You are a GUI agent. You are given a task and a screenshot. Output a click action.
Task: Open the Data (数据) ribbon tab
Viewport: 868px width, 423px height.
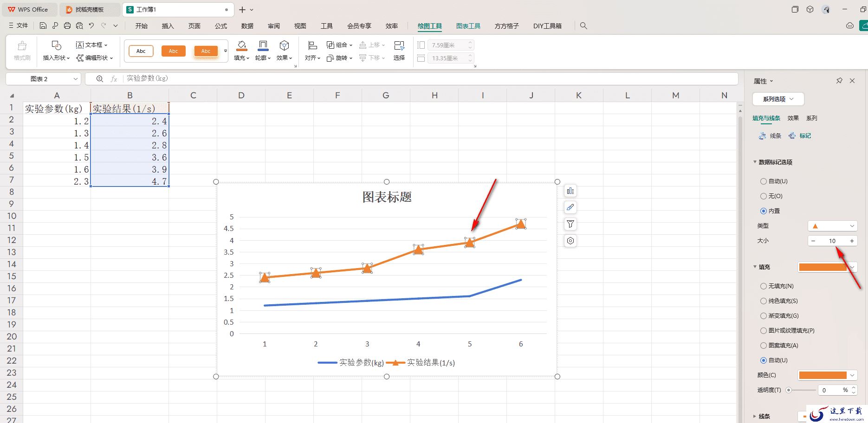247,26
